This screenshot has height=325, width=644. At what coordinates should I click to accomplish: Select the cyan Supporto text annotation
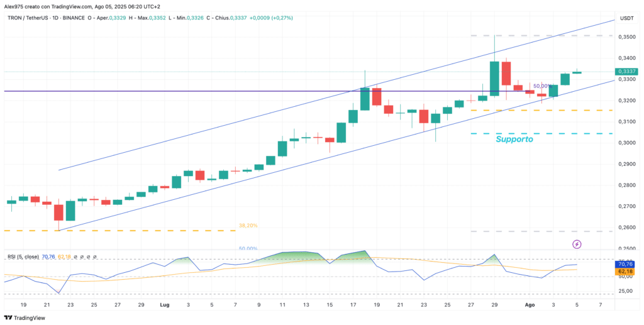click(514, 139)
